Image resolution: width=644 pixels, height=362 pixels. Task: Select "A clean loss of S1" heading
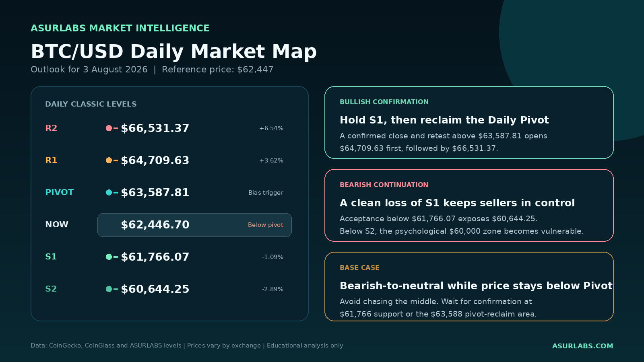(x=457, y=203)
